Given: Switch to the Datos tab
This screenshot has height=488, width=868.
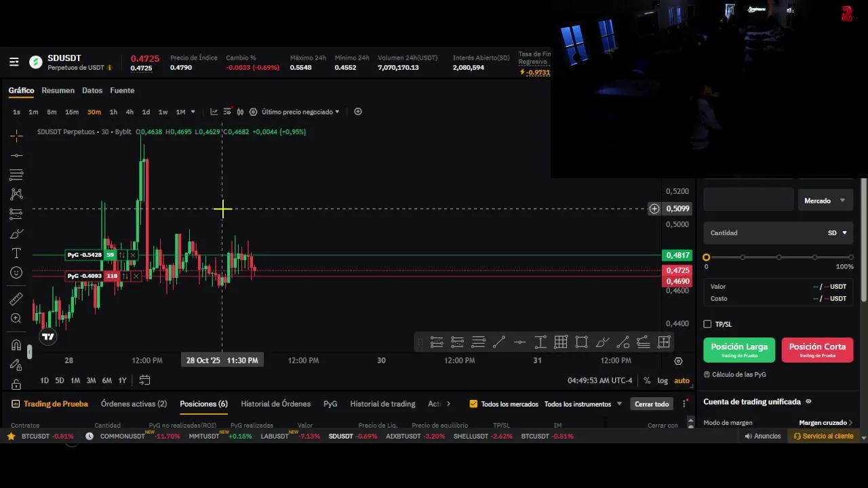Looking at the screenshot, I should point(92,90).
